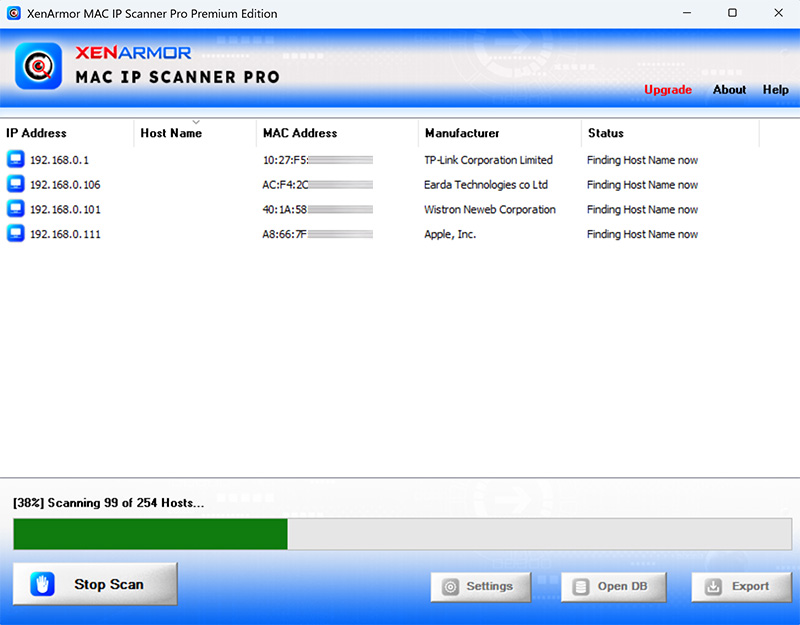Select device icon for 192.168.0.101

pos(16,209)
